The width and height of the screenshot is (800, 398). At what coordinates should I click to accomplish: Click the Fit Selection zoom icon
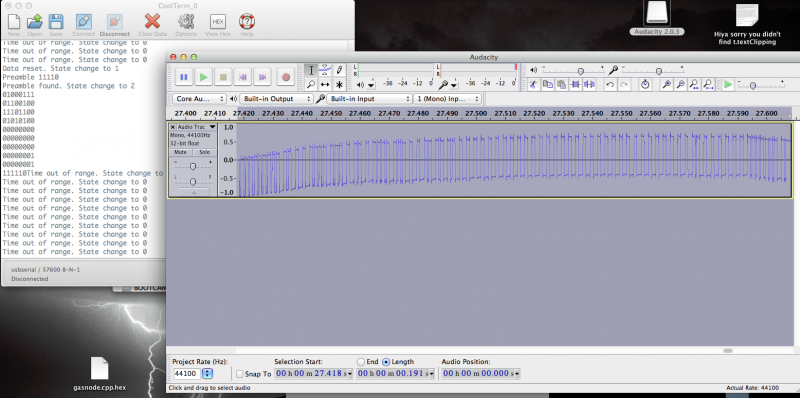pyautogui.click(x=694, y=84)
